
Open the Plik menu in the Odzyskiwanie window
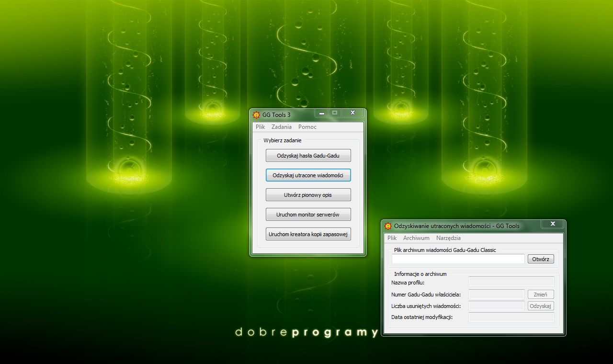click(x=392, y=238)
